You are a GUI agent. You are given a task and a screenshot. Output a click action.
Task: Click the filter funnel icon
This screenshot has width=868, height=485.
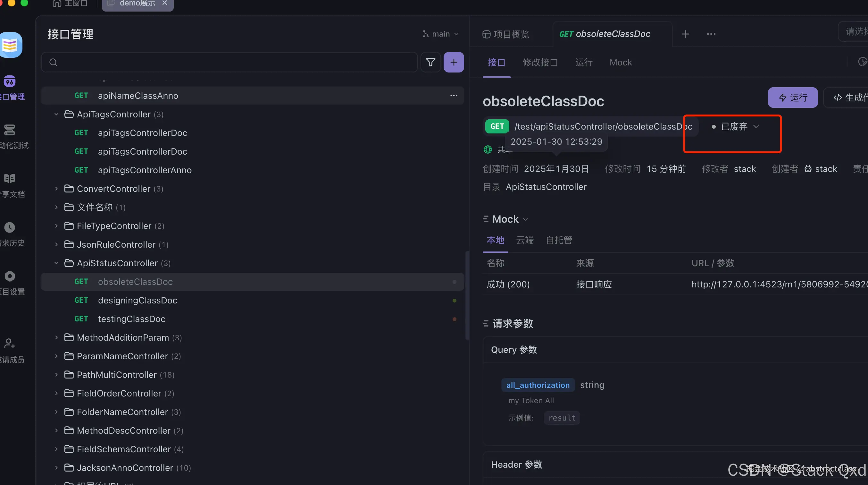(430, 62)
